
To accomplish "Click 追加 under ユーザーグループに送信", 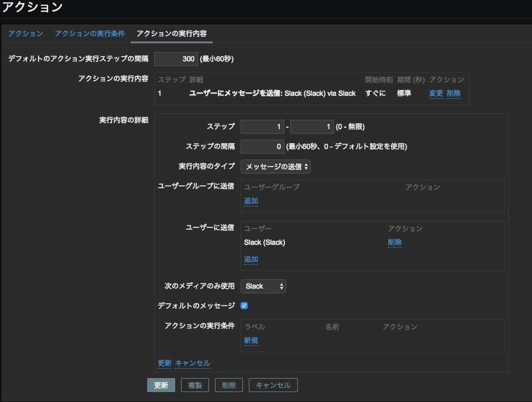I will (x=251, y=201).
